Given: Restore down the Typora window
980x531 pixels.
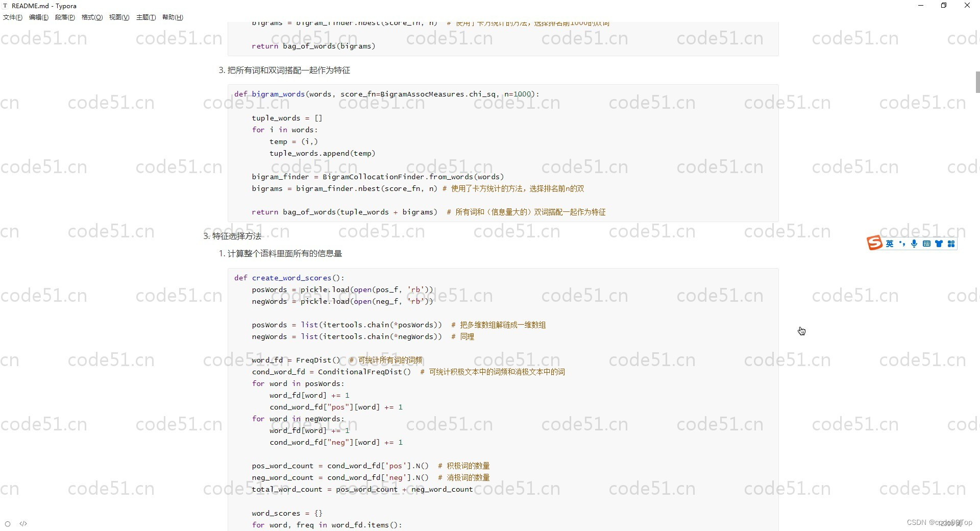Looking at the screenshot, I should 944,6.
